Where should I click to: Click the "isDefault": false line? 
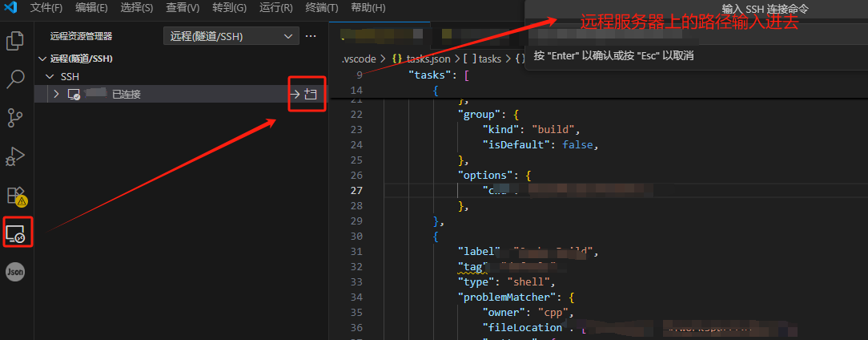tap(541, 145)
